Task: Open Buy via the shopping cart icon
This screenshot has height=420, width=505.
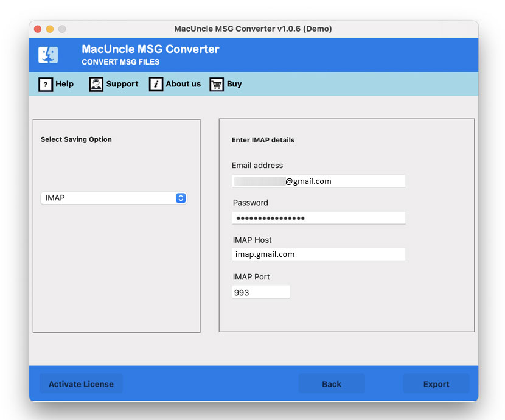Action: tap(216, 84)
